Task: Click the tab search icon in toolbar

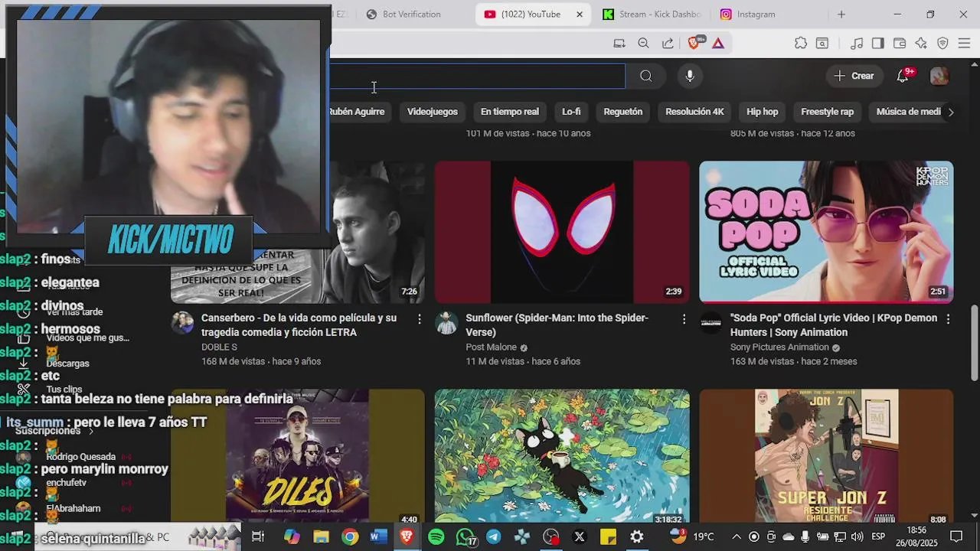Action: pyautogui.click(x=822, y=44)
